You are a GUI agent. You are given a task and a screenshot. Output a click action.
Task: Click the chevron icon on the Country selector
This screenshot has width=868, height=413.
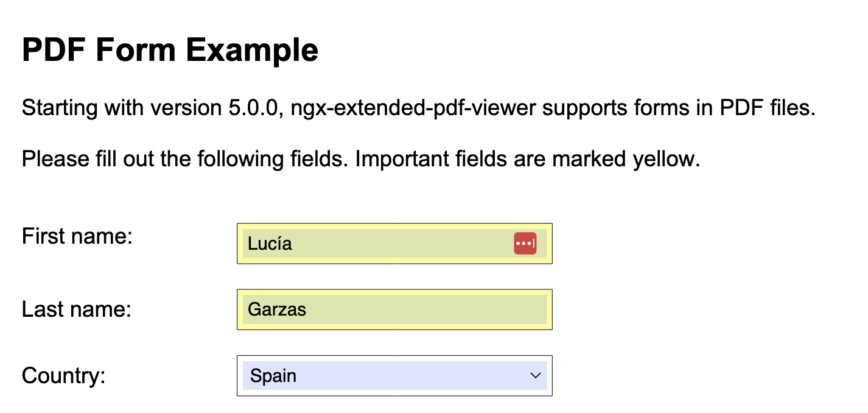click(x=534, y=376)
